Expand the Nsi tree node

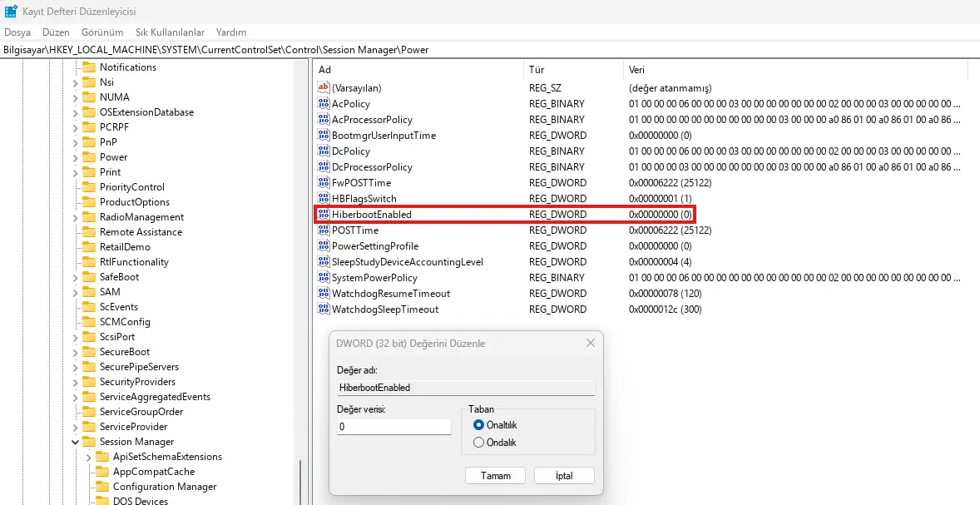(x=75, y=82)
